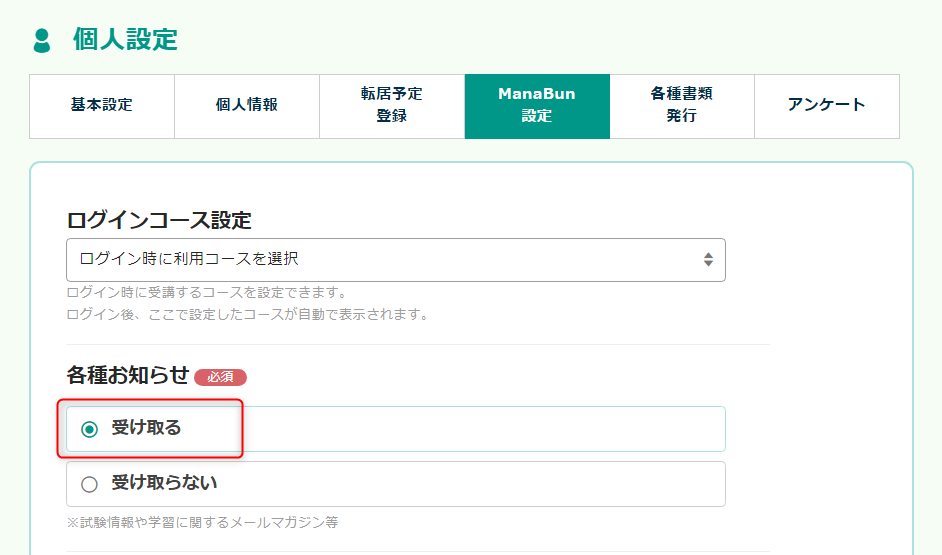Click the text ログイン後、ここで設定したコースが自動で表示されます。

(248, 314)
